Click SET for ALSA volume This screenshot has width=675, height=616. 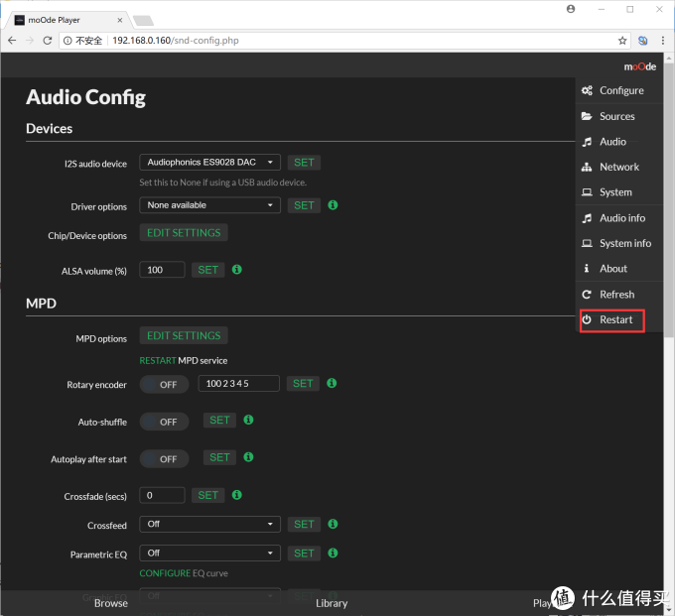[x=207, y=270]
